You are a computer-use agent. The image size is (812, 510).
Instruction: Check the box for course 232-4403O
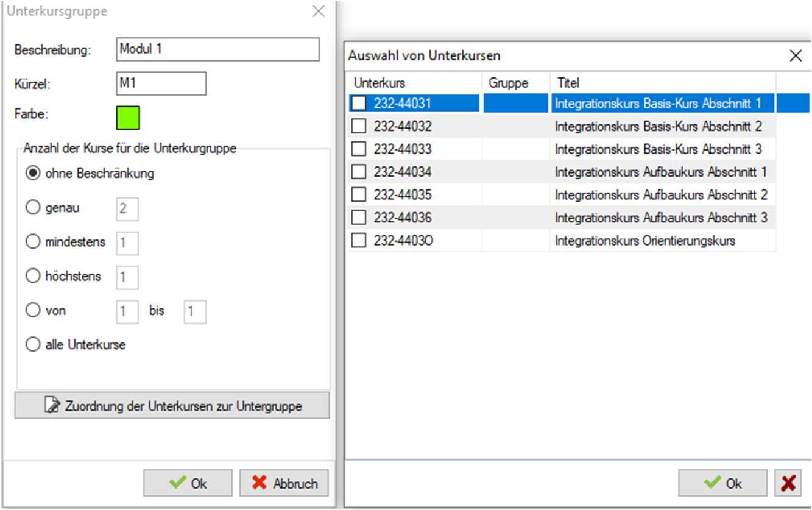[359, 241]
